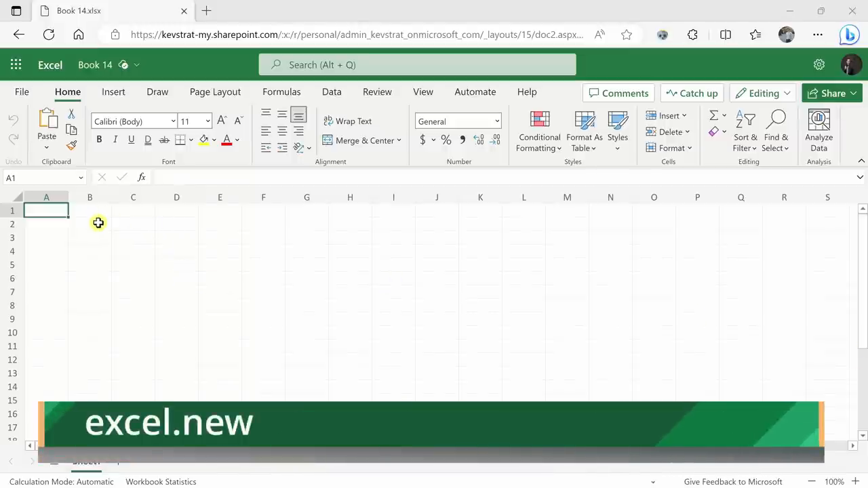The height and width of the screenshot is (488, 868).
Task: Apply double underline formatting
Action: [148, 140]
